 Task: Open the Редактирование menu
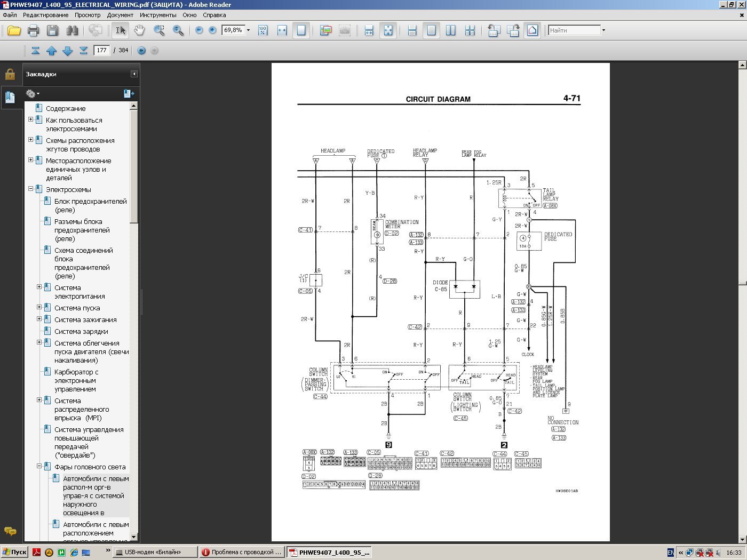45,15
